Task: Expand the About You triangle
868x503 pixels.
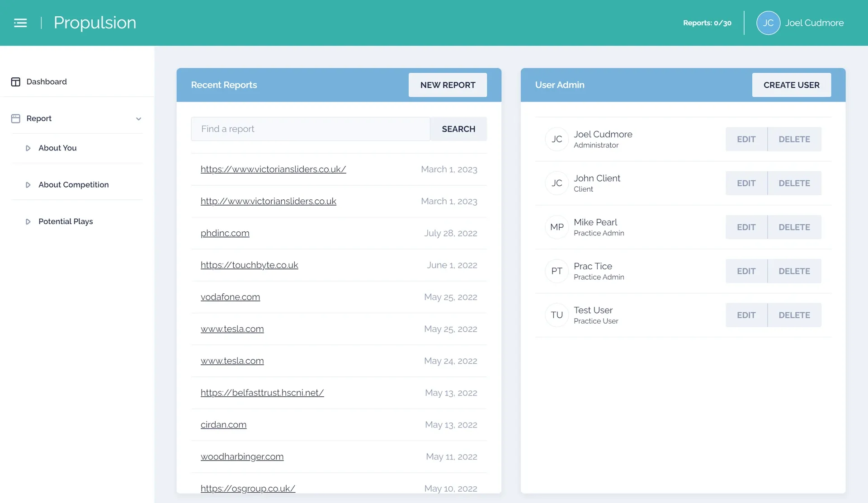Action: tap(28, 148)
